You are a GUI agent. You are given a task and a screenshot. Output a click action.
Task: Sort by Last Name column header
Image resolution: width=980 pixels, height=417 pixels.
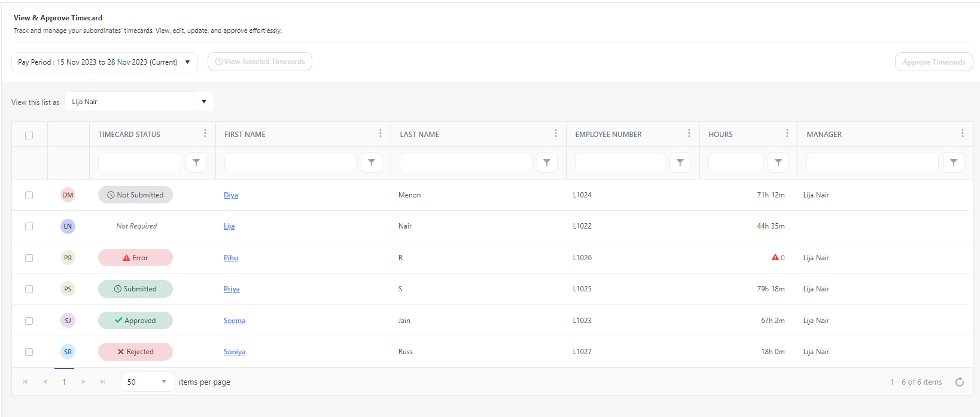(x=419, y=135)
